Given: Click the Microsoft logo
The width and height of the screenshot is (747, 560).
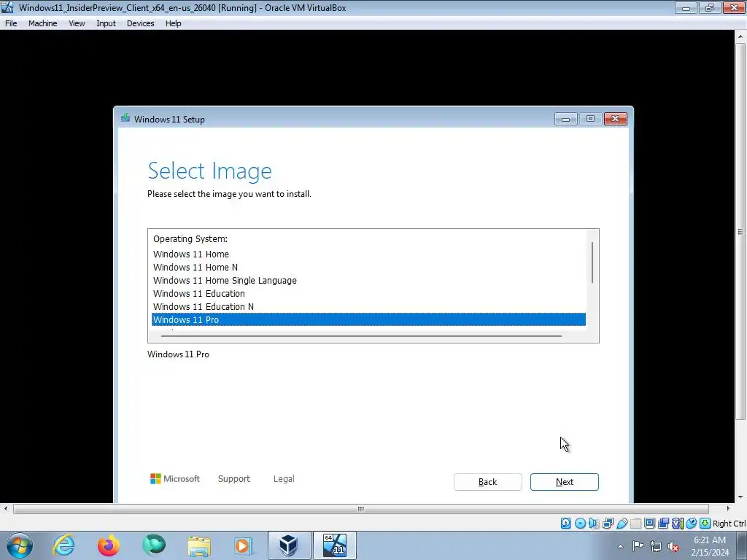Looking at the screenshot, I should [175, 478].
